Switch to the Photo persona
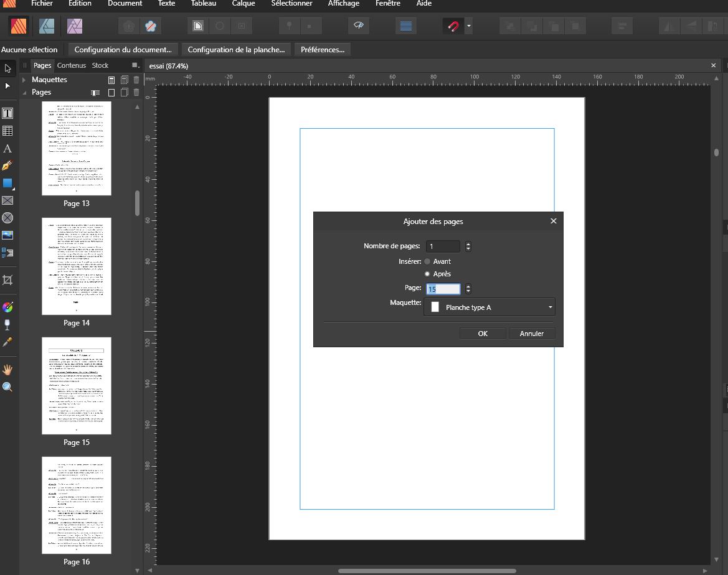Viewport: 728px width, 575px height. point(74,26)
